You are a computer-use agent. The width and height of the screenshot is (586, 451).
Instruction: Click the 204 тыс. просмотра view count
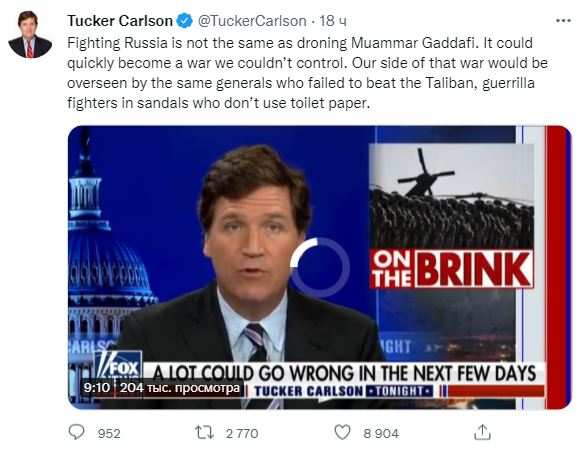179,387
